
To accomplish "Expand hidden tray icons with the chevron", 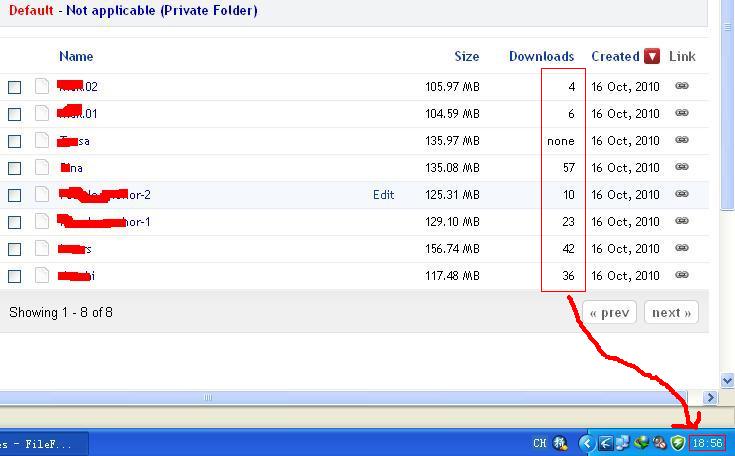I will (x=587, y=443).
